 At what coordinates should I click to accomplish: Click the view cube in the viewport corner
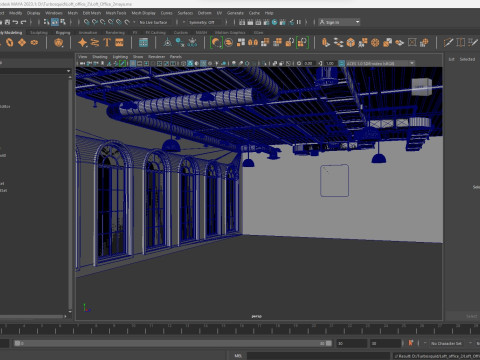click(x=421, y=87)
